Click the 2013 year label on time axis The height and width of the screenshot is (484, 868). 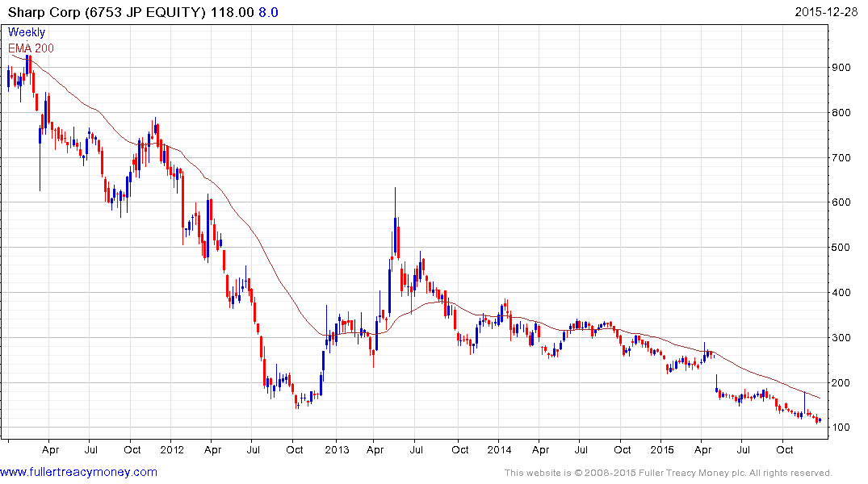click(x=337, y=449)
